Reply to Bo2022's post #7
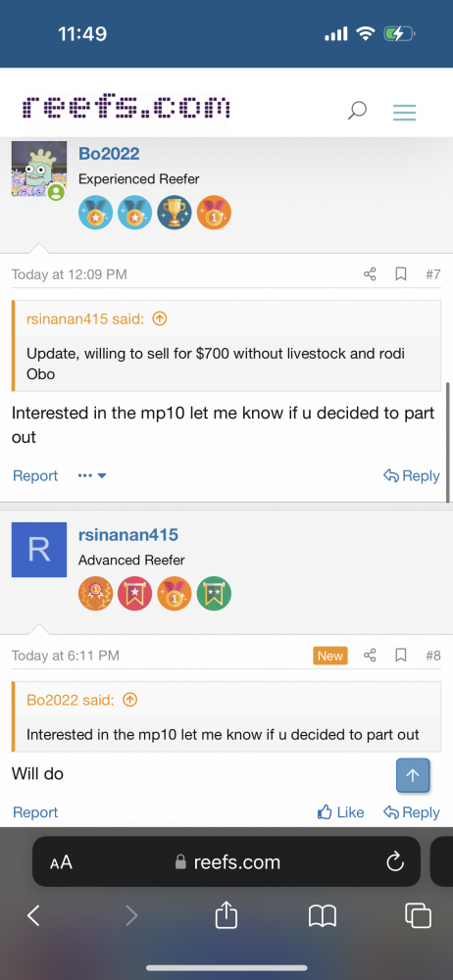 [411, 475]
